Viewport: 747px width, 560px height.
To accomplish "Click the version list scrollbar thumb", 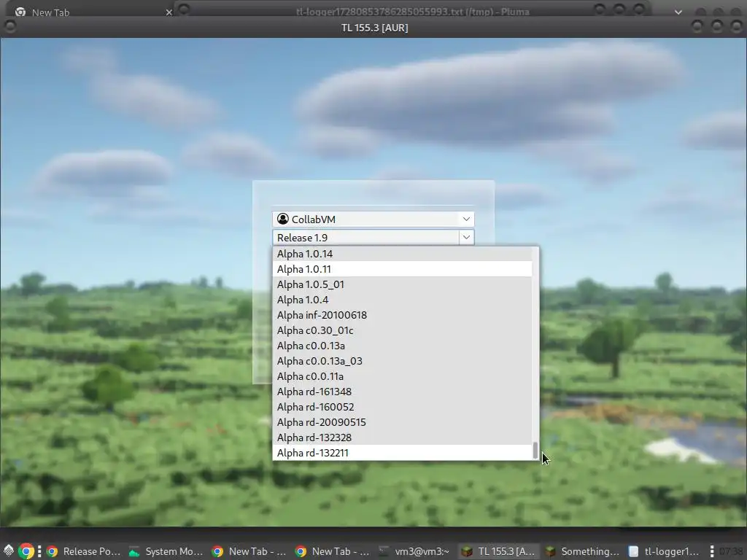I will point(535,451).
